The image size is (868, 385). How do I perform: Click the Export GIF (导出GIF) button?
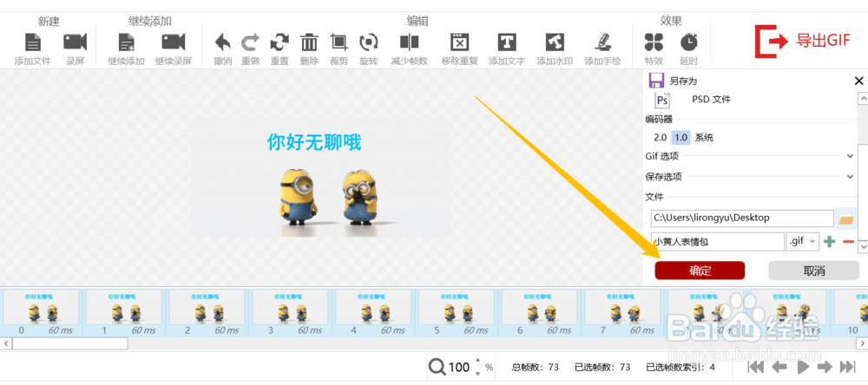pyautogui.click(x=803, y=41)
